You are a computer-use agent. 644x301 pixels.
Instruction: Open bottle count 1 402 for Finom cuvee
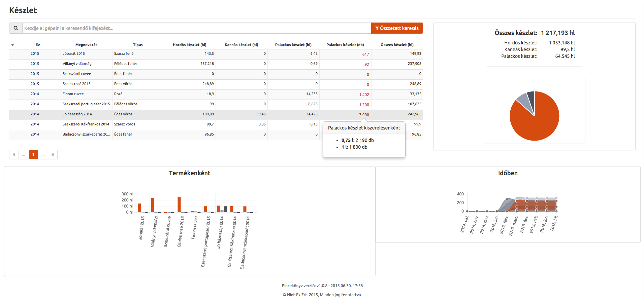(x=364, y=95)
